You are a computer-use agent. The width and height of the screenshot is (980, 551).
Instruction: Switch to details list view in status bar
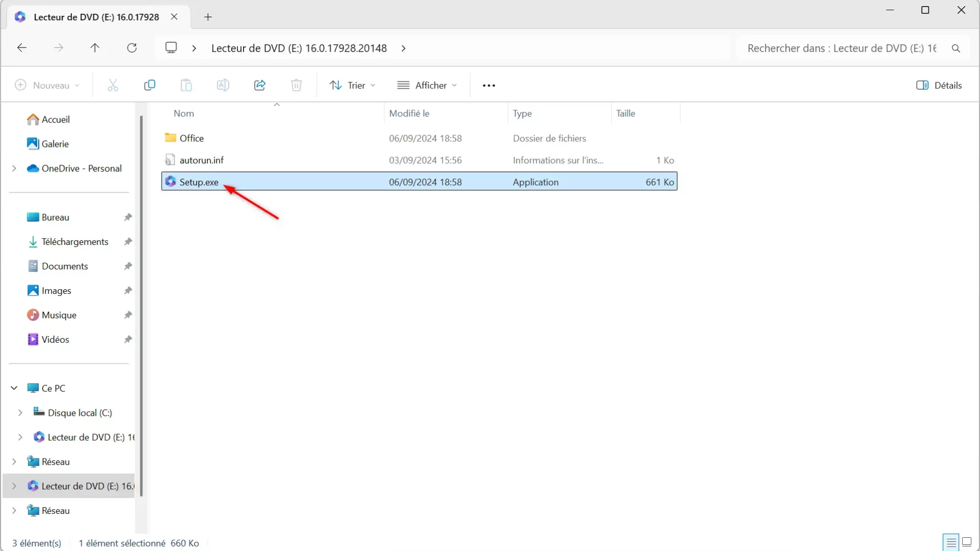pos(951,542)
